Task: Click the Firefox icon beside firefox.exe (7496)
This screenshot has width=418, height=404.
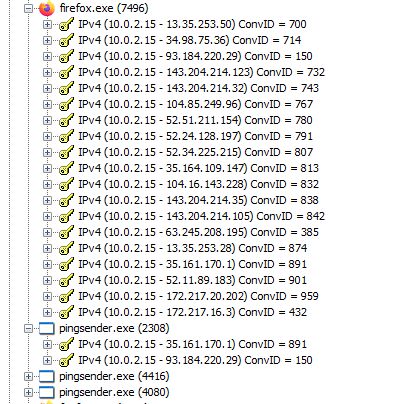Action: [x=47, y=8]
